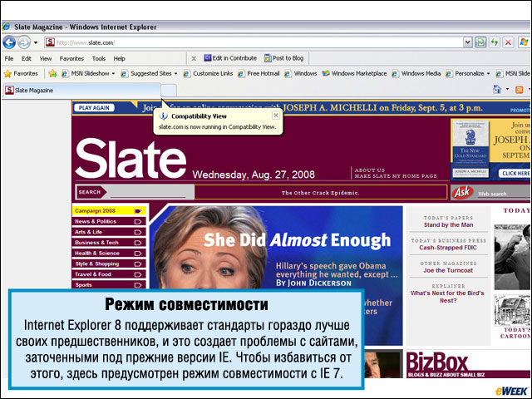The width and height of the screenshot is (532, 399).
Task: Click the Stand by the Man link
Action: [448, 225]
